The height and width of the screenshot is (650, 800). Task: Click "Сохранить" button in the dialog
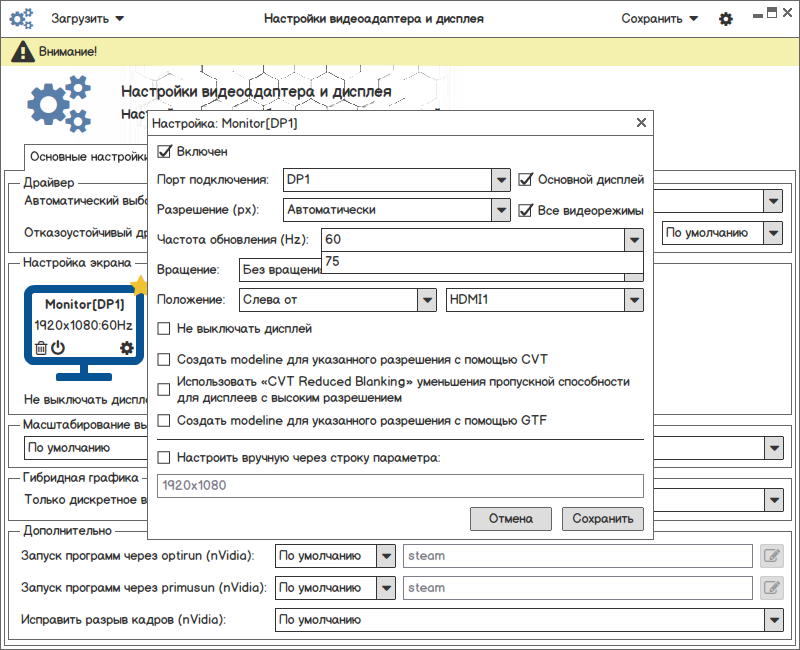click(603, 519)
